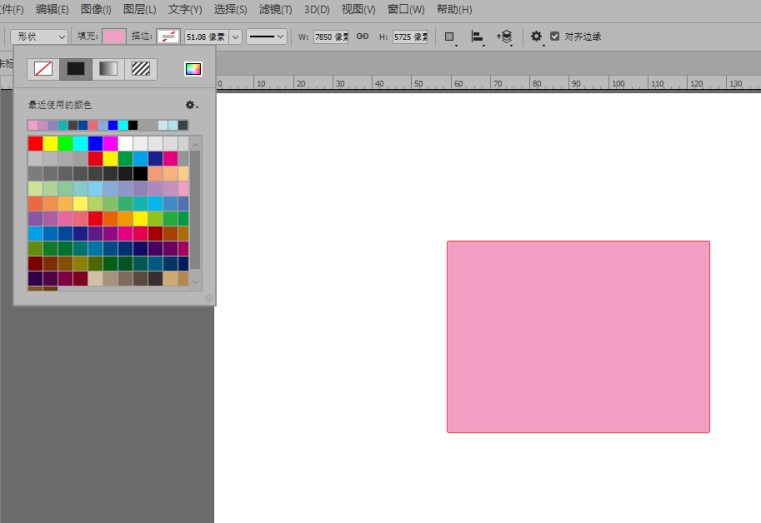Pick the pure red swatch in the grid
The width and height of the screenshot is (761, 523).
pos(35,143)
